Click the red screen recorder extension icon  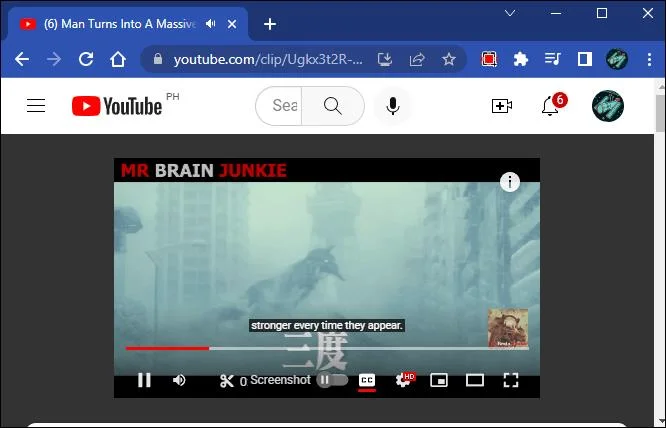(489, 59)
